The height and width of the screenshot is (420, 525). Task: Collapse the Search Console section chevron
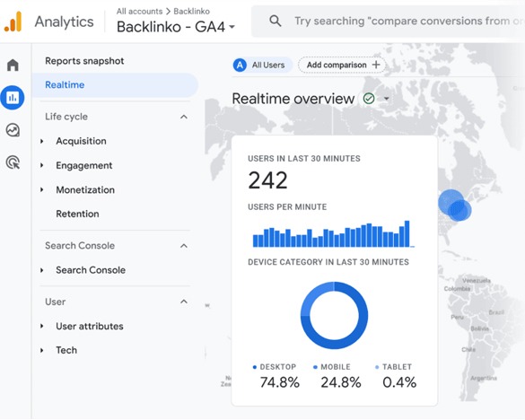point(184,246)
